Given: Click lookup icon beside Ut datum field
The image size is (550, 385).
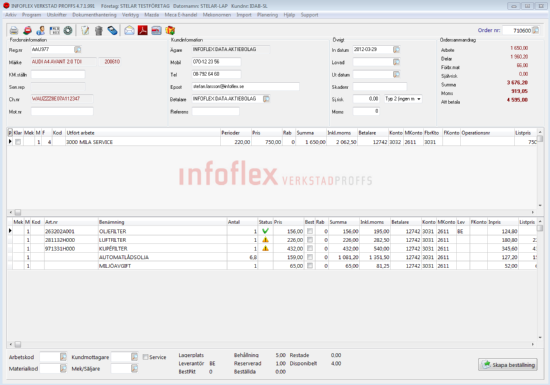Looking at the screenshot, I should [x=396, y=74].
